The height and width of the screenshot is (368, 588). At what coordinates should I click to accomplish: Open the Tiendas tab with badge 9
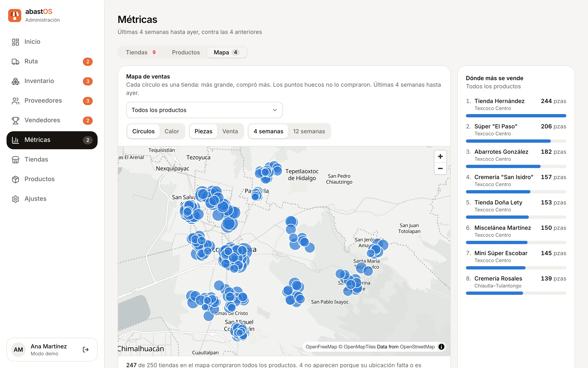[x=141, y=52]
